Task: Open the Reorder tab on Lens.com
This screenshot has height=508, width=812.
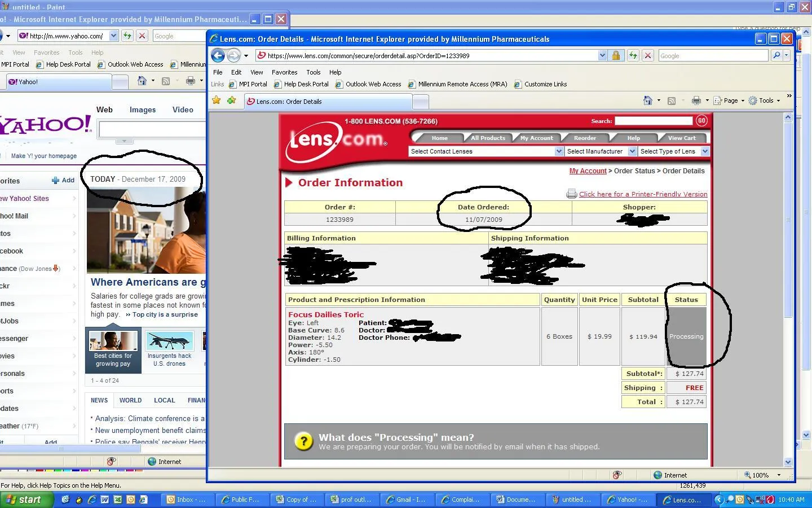Action: click(x=585, y=138)
